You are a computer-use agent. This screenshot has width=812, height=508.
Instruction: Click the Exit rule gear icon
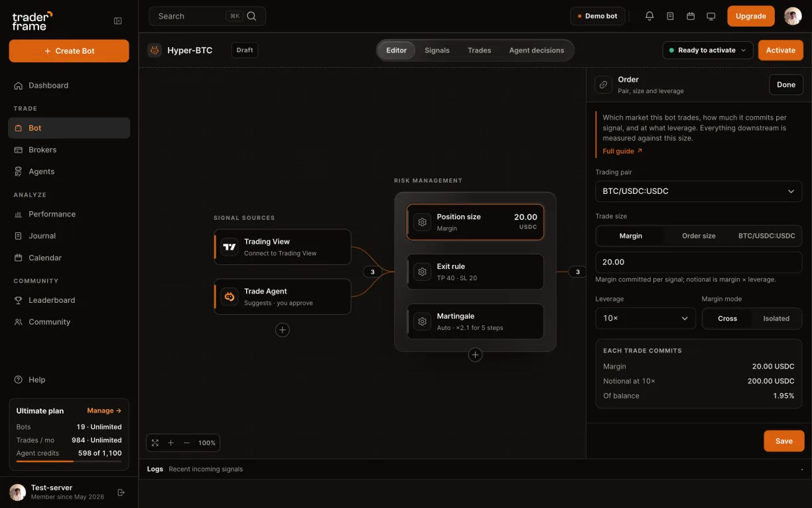(x=422, y=272)
